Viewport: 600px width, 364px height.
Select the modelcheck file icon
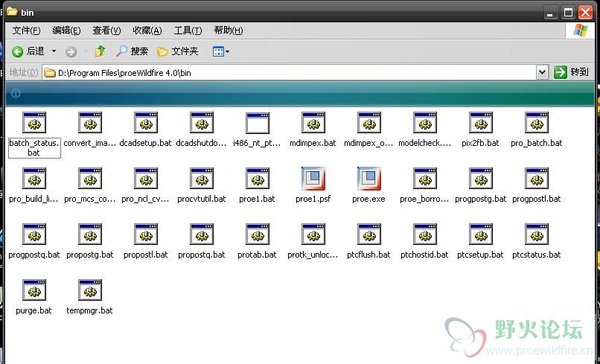click(x=425, y=123)
